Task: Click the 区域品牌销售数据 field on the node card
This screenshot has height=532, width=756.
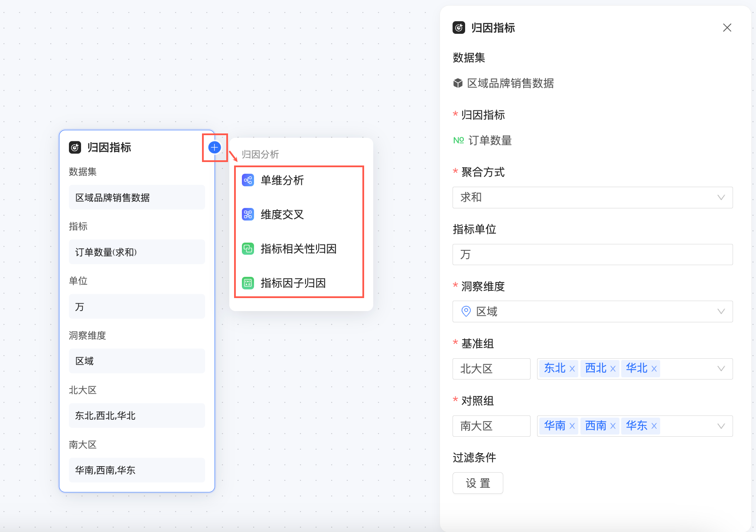Action: click(137, 198)
